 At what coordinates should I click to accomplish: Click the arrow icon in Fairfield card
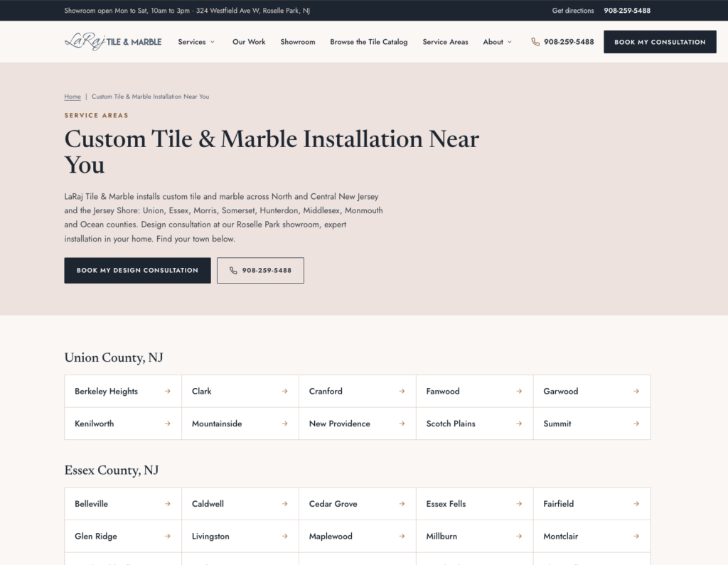tap(636, 504)
